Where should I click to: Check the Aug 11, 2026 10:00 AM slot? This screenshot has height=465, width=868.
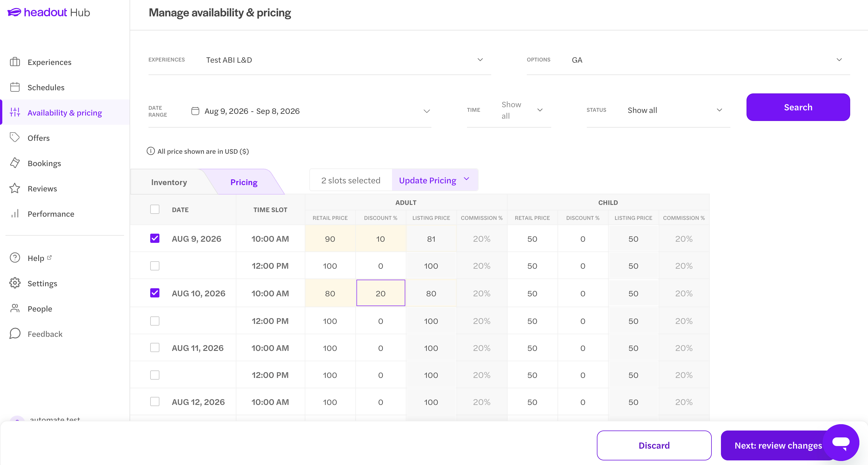[x=155, y=348]
